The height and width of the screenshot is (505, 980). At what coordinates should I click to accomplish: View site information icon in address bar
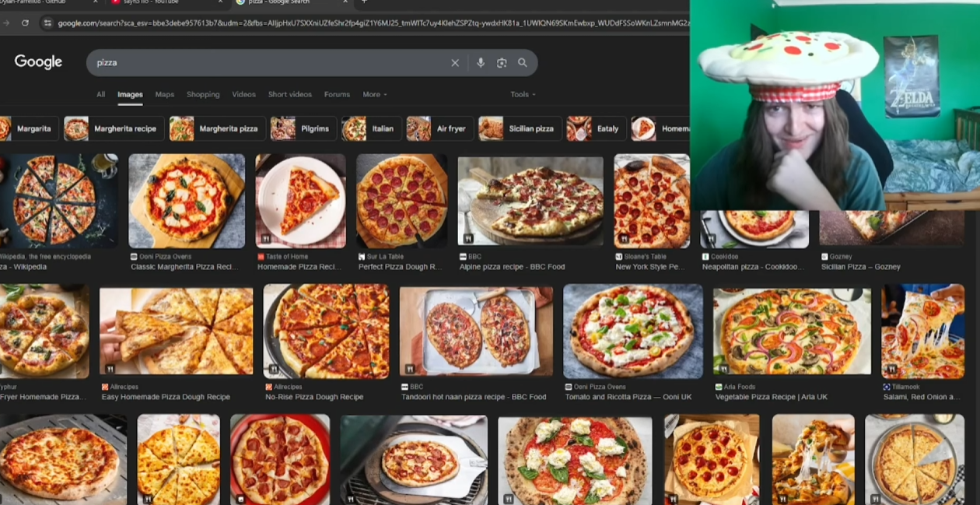[x=47, y=23]
